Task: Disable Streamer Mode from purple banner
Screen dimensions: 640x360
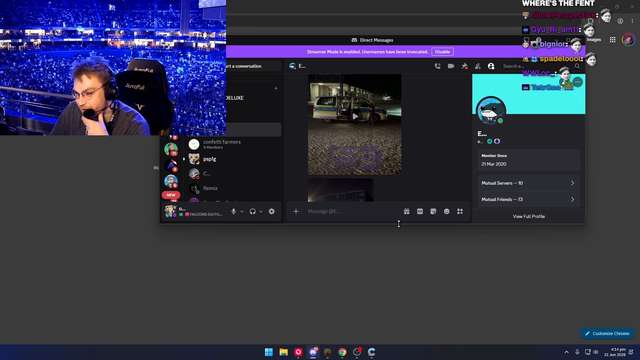Action: (442, 52)
